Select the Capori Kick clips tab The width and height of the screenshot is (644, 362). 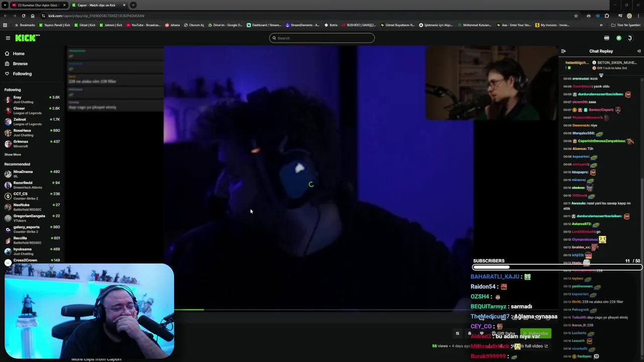(x=98, y=5)
